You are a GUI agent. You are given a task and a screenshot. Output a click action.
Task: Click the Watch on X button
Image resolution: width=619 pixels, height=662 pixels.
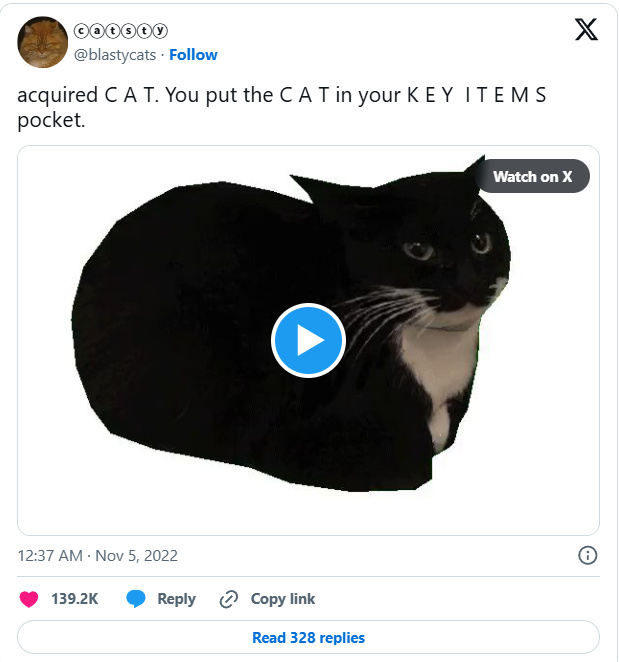coord(533,176)
